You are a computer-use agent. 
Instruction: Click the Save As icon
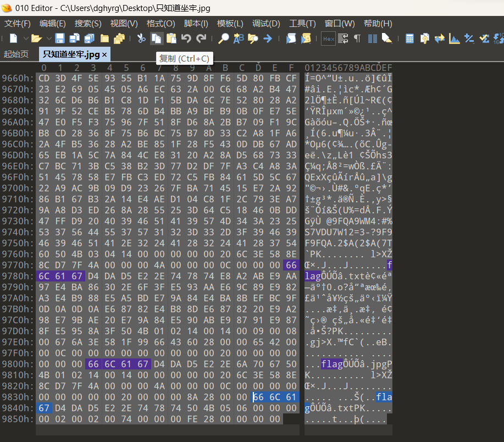tap(75, 38)
